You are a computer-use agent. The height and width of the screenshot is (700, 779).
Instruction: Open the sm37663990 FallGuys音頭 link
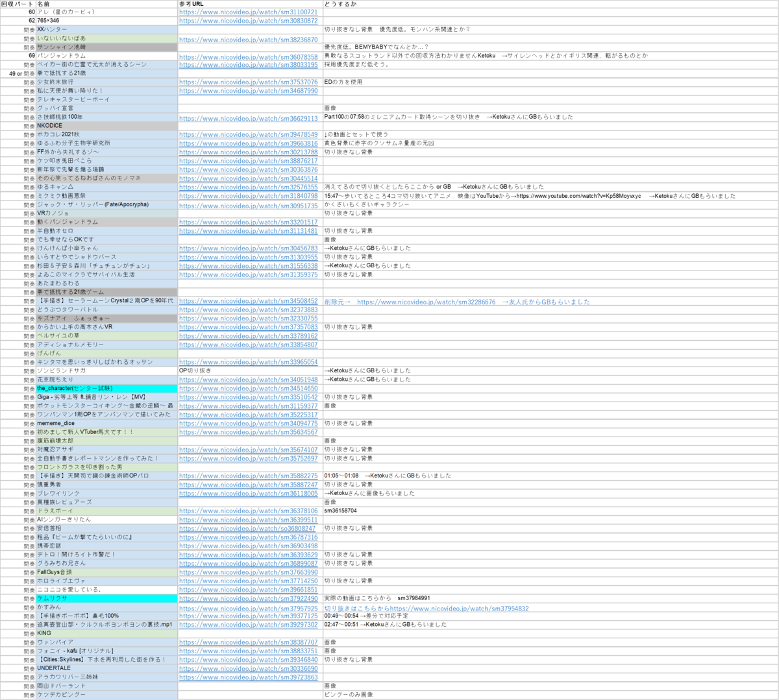coord(249,572)
